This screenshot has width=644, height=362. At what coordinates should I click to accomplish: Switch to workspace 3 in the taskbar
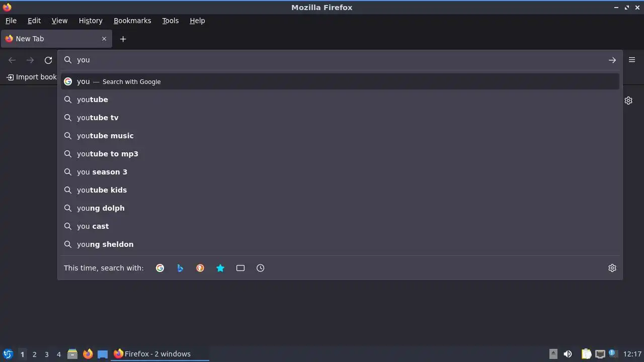[x=46, y=354]
